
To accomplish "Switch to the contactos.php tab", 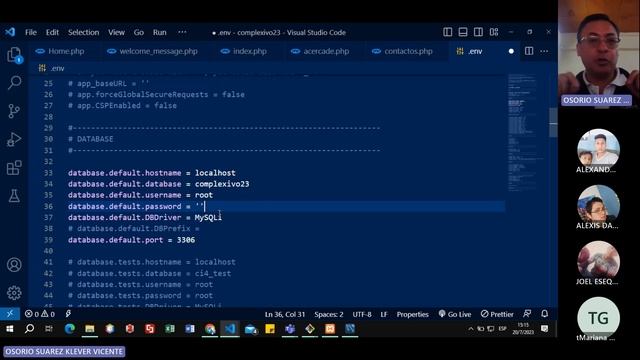I will click(403, 51).
